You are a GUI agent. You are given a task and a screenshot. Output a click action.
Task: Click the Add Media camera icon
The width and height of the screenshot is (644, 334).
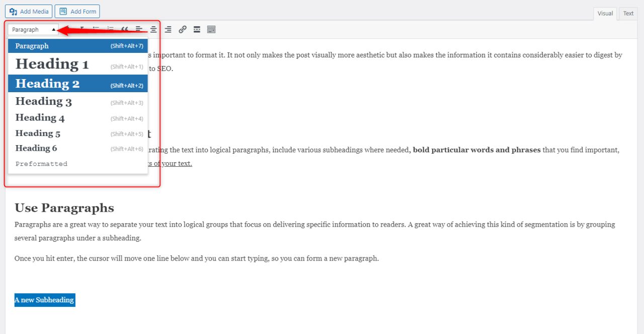point(14,11)
